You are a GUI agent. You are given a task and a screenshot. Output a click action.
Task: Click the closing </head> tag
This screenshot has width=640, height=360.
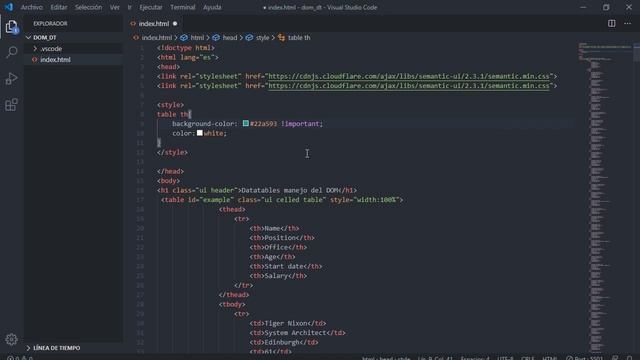(x=170, y=171)
